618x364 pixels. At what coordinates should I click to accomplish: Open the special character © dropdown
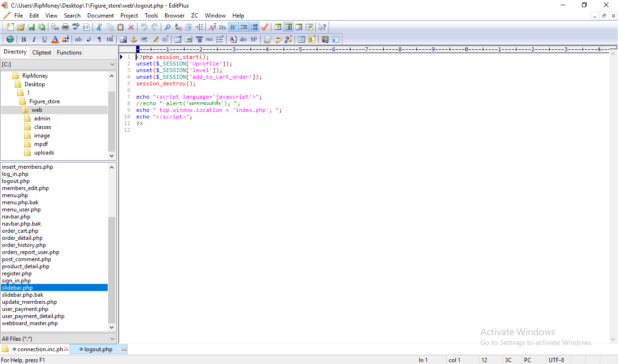165,39
